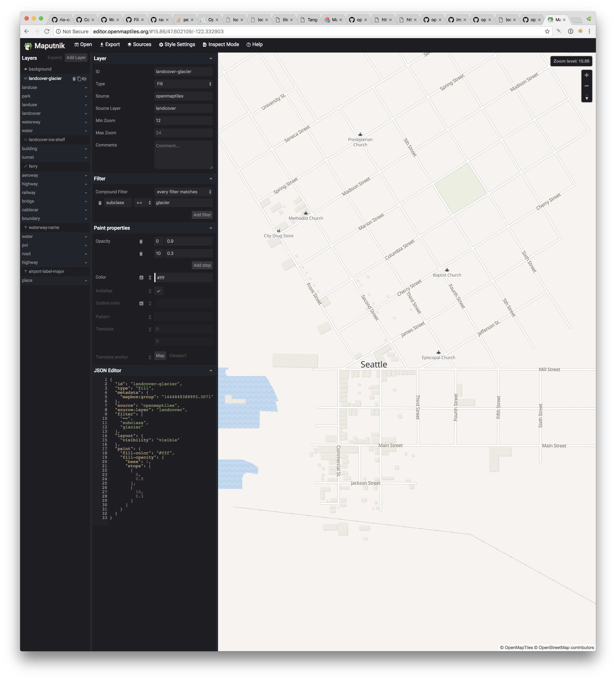
Task: Open the layer Type dropdown showing Fill
Action: click(x=183, y=84)
